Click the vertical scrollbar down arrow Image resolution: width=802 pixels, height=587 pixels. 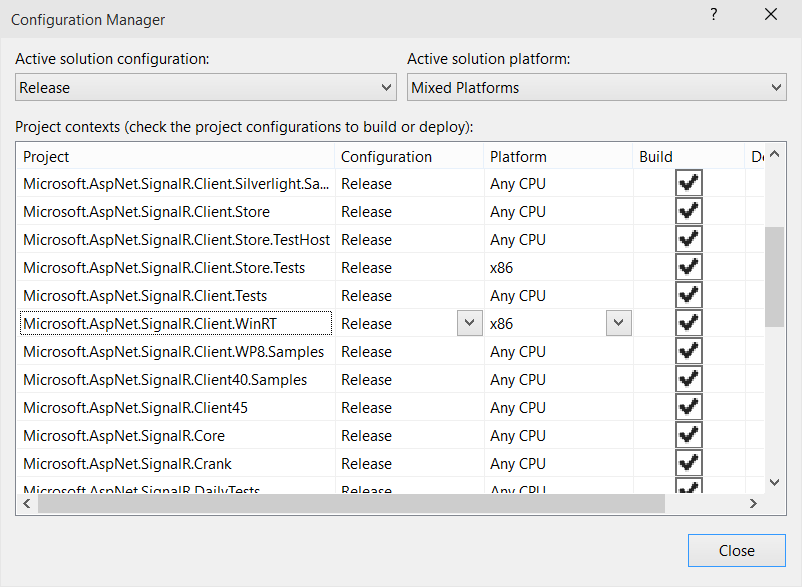pos(774,482)
